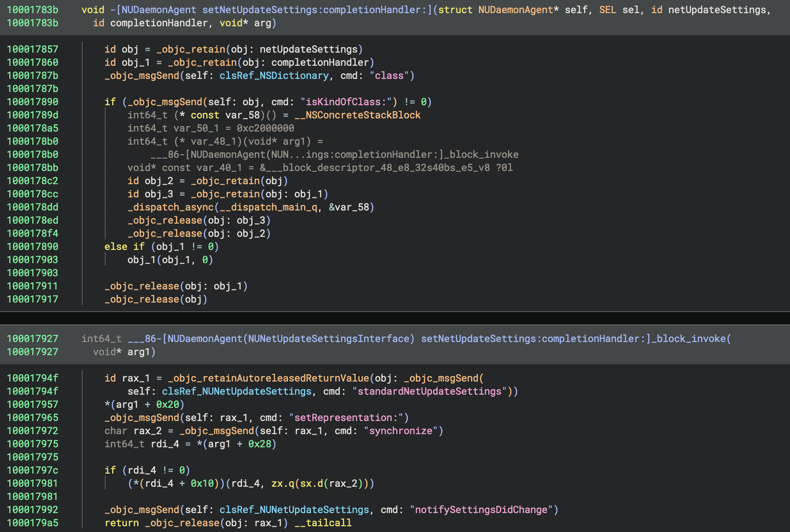Screen dimensions: 790x532
Task: Click the "notifySettingsDidChange" selector string
Action: [481, 510]
